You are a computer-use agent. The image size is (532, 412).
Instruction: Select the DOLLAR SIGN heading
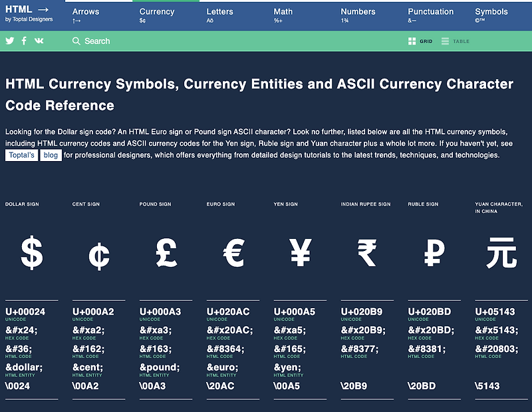coord(22,204)
